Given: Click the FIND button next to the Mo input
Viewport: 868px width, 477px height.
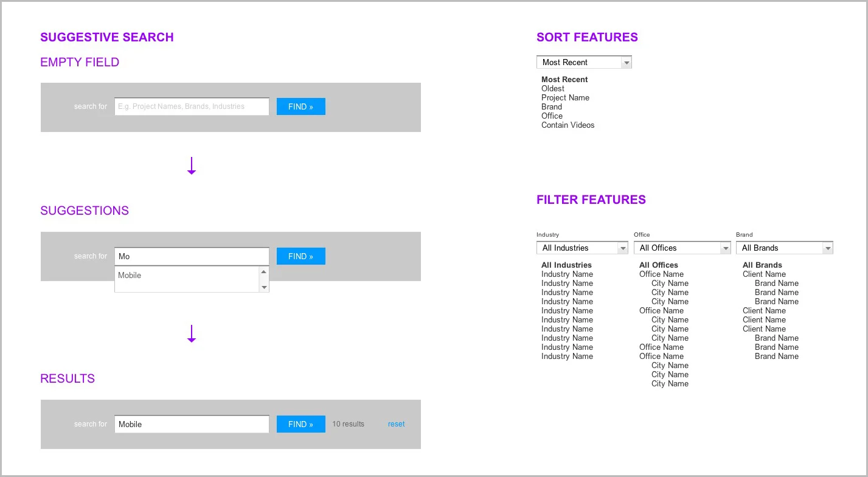Looking at the screenshot, I should [300, 256].
